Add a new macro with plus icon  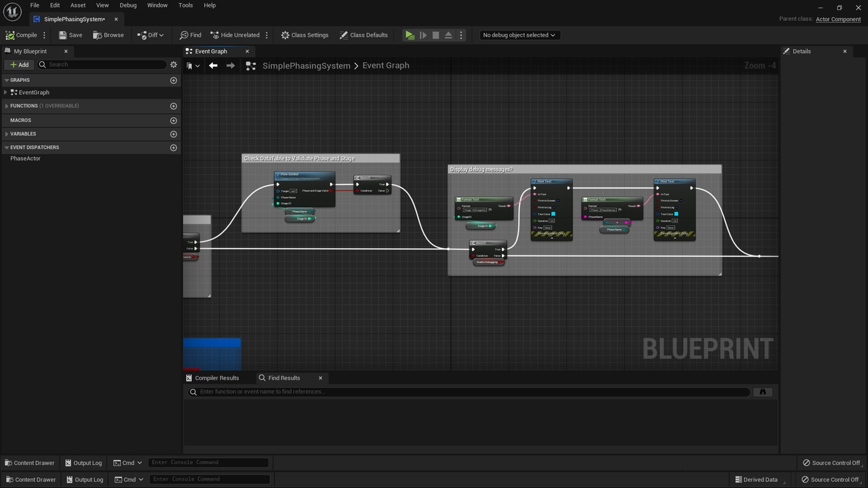tap(174, 120)
